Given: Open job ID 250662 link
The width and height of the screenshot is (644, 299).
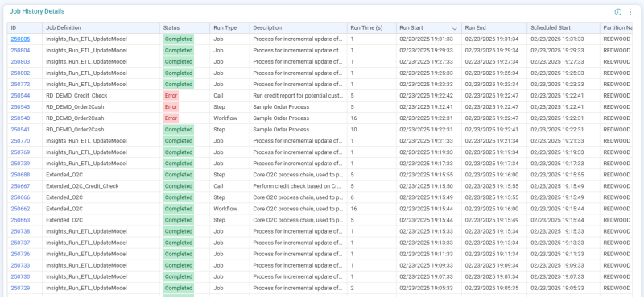Looking at the screenshot, I should click(20, 209).
